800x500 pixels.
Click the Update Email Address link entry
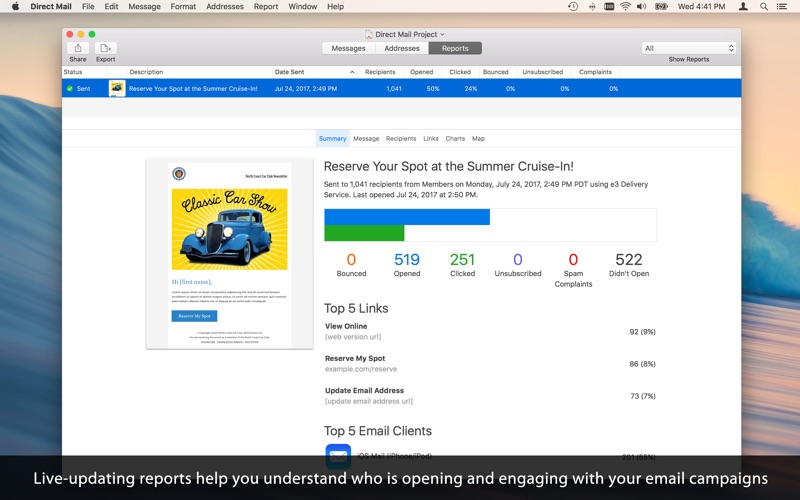point(490,395)
